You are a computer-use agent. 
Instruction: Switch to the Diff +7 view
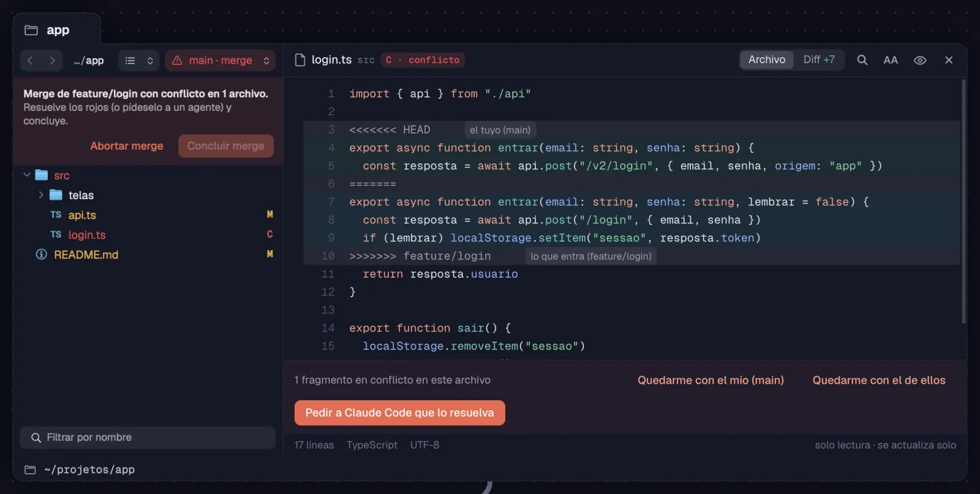tap(819, 59)
